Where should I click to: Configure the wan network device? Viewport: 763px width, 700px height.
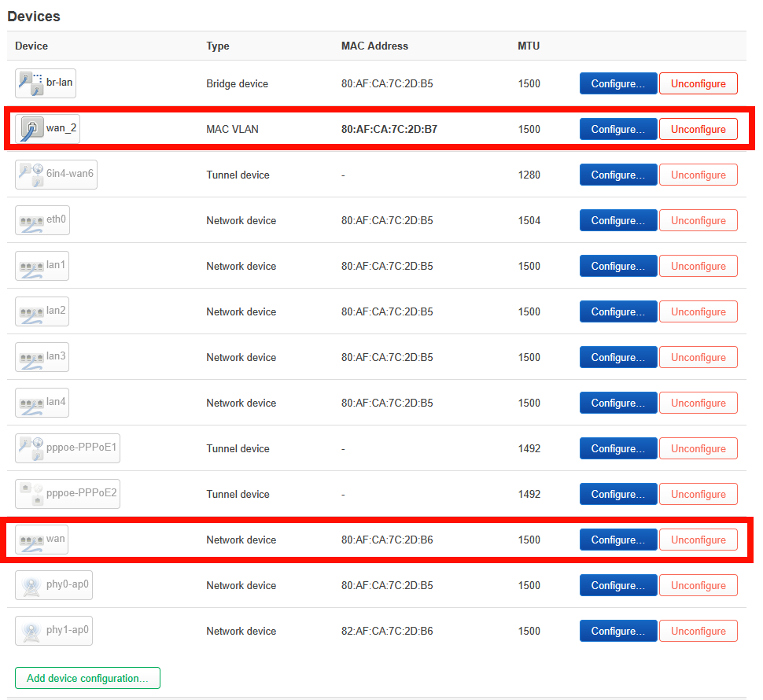617,540
